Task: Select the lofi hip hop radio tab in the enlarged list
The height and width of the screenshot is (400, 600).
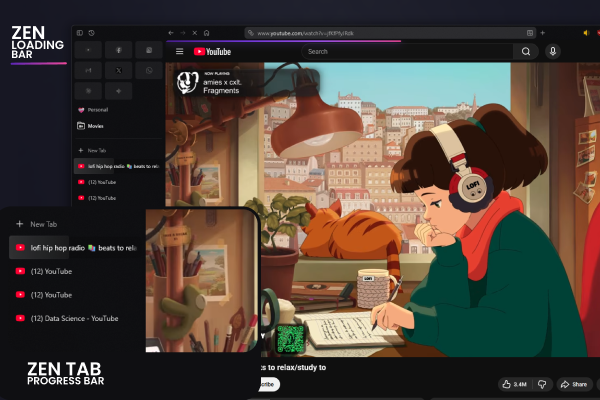Action: 75,248
